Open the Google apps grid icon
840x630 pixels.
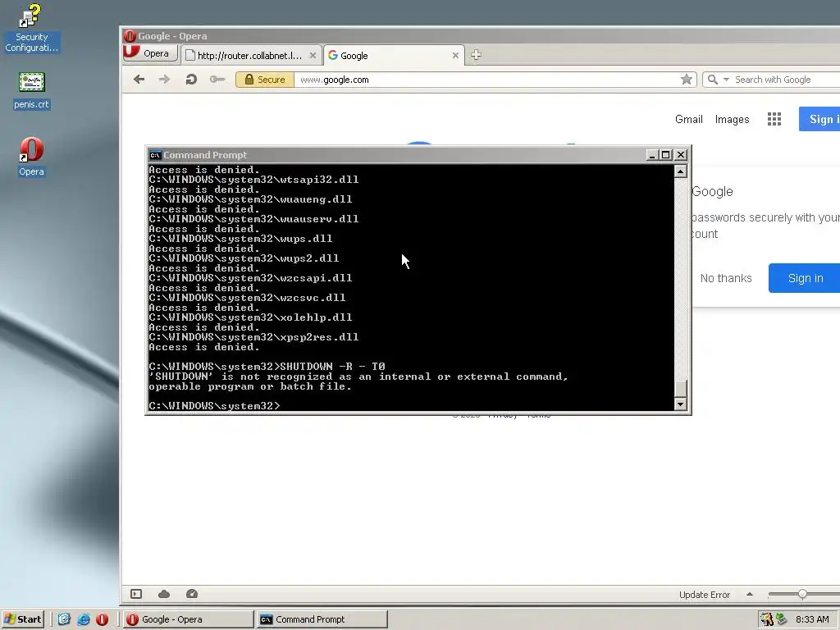point(774,119)
